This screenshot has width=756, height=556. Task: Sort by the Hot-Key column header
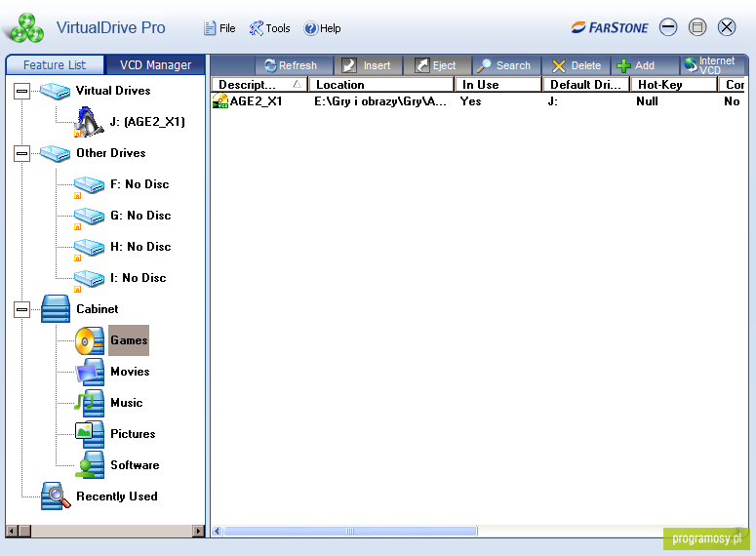point(674,85)
